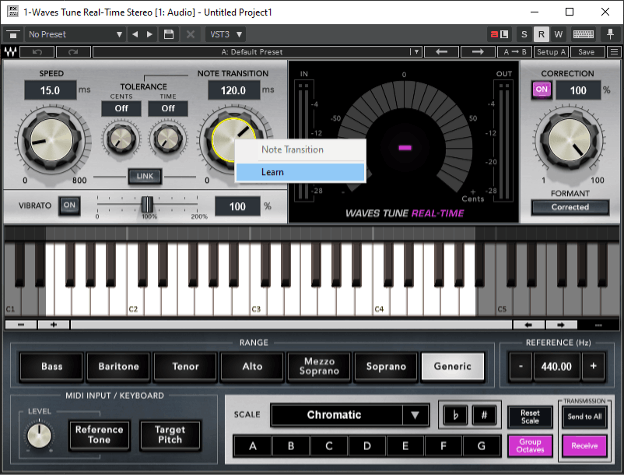Viewport: 624px width, 476px height.
Task: Click the Reset Scale button
Action: point(530,417)
